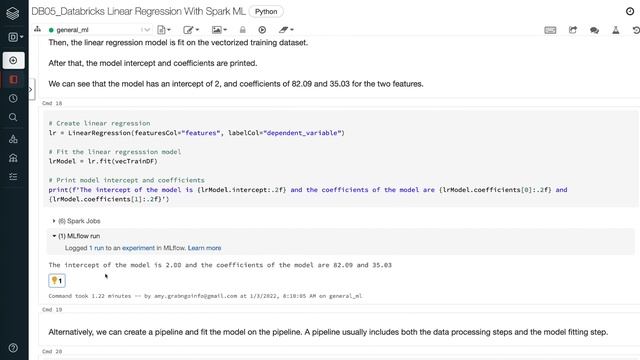Open the Jobs list icon in sidebar
This screenshot has width=640, height=360.
(13, 177)
